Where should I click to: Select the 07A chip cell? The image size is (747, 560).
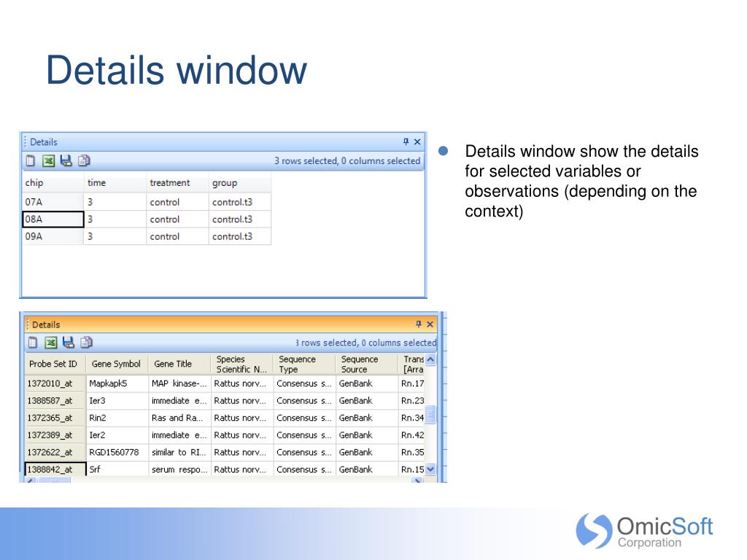[x=53, y=202]
